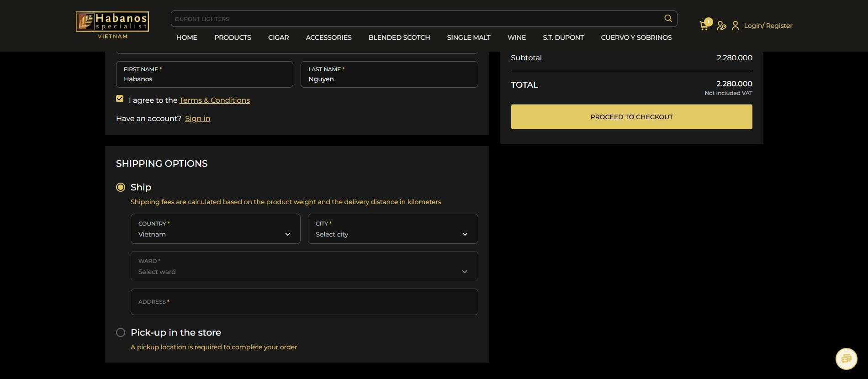Click the loyalty coins icon in header

pos(721,26)
